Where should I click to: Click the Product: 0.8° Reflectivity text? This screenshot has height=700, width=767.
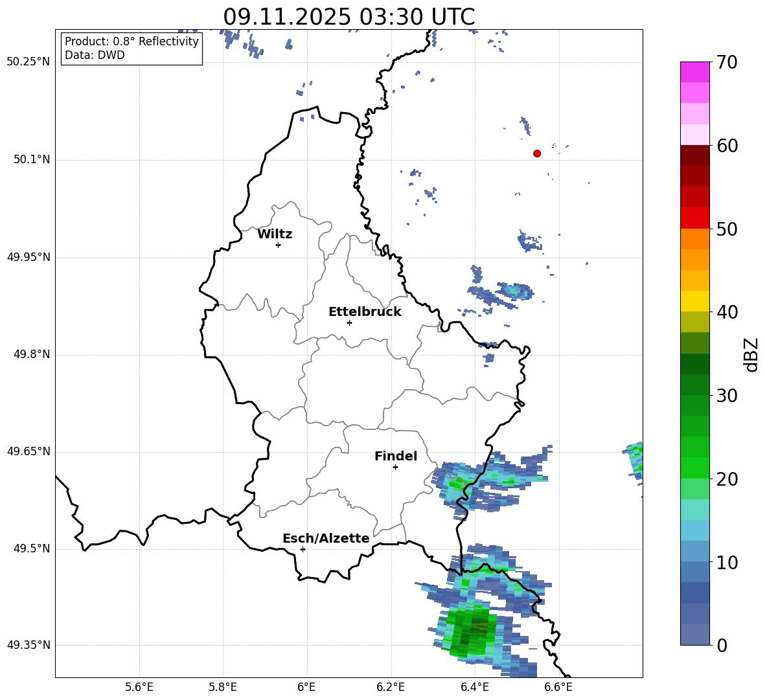[x=132, y=41]
